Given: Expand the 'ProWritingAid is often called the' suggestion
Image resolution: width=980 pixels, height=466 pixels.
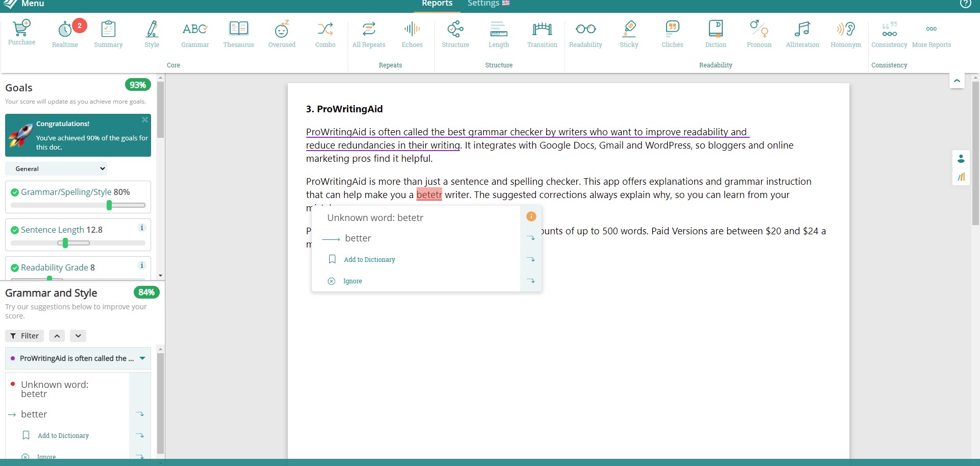Looking at the screenshot, I should click(x=142, y=358).
